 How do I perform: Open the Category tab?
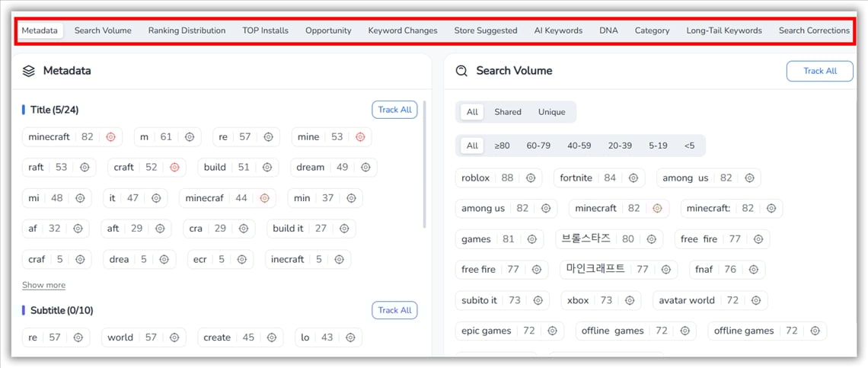pyautogui.click(x=652, y=30)
